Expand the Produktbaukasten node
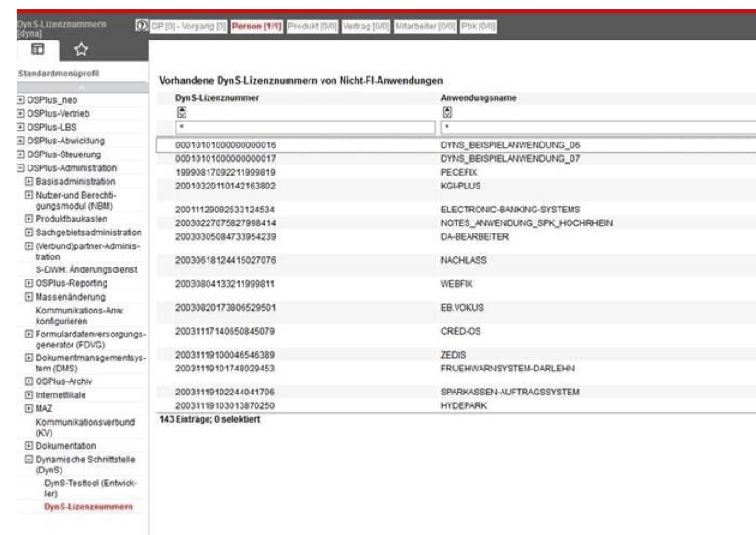The height and width of the screenshot is (535, 756). (28, 219)
